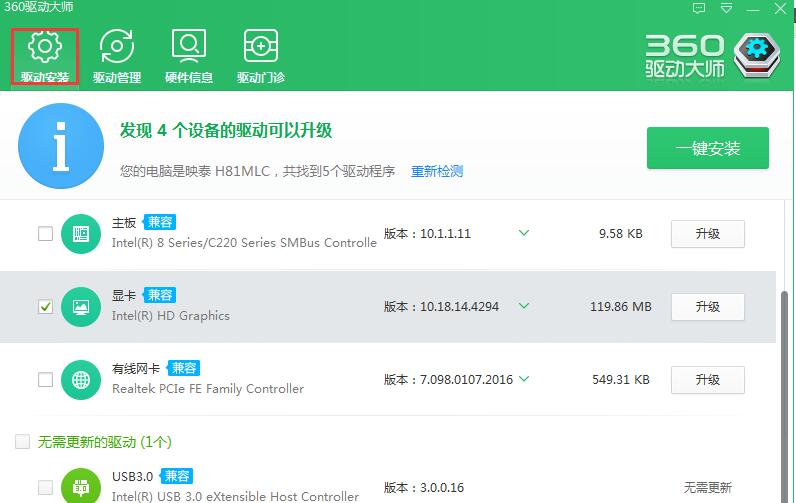Go to the 驱动门诊 tab
The height and width of the screenshot is (503, 796).
click(x=260, y=56)
